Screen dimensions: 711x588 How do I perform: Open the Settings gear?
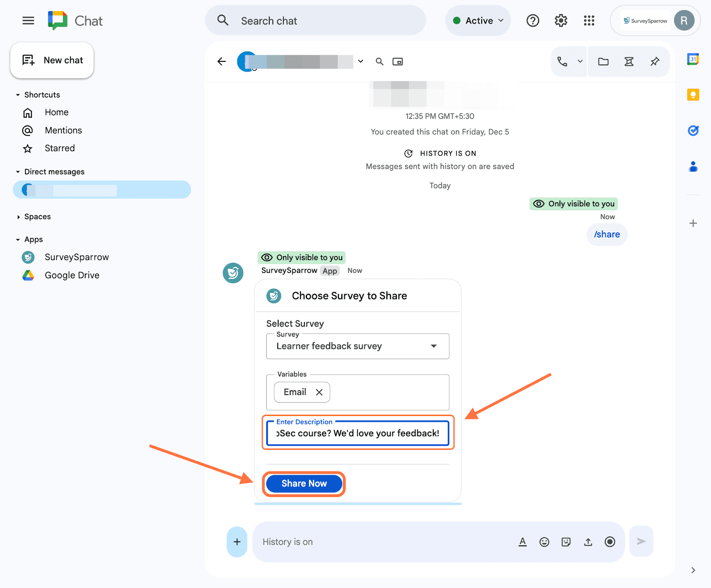pyautogui.click(x=561, y=21)
